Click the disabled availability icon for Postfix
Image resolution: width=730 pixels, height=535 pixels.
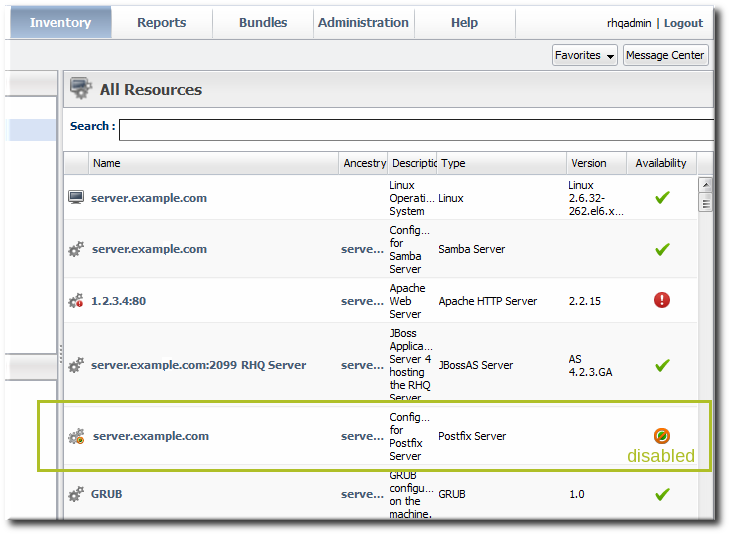pos(661,436)
